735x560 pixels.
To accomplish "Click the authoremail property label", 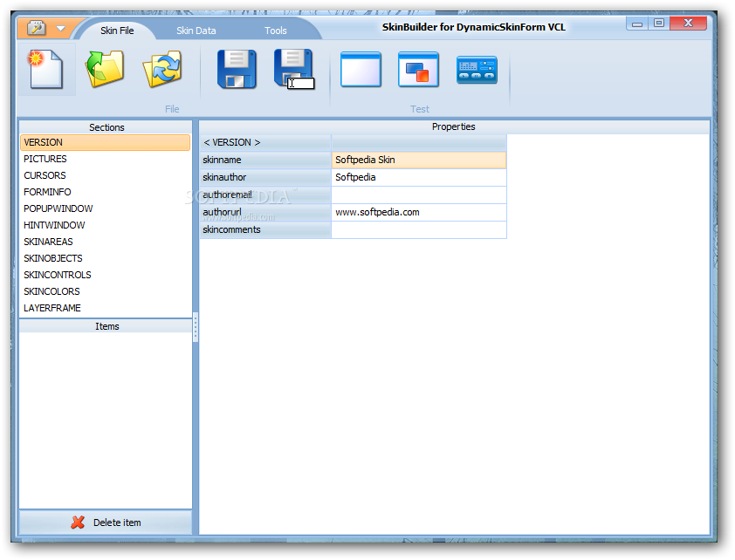I will 265,195.
